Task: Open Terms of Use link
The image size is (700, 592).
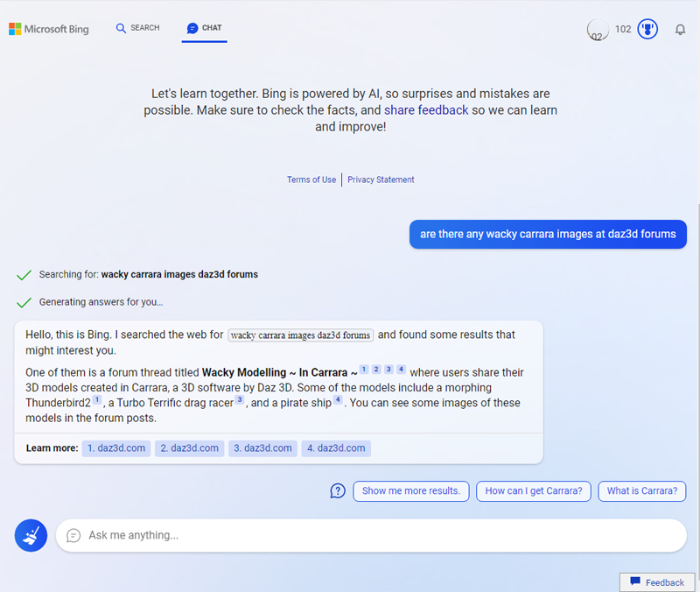Action: coord(311,180)
